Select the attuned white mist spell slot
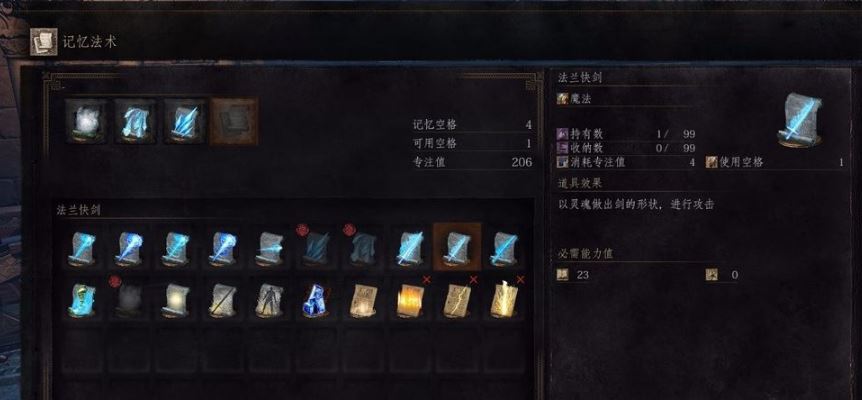The image size is (862, 400). tap(86, 121)
